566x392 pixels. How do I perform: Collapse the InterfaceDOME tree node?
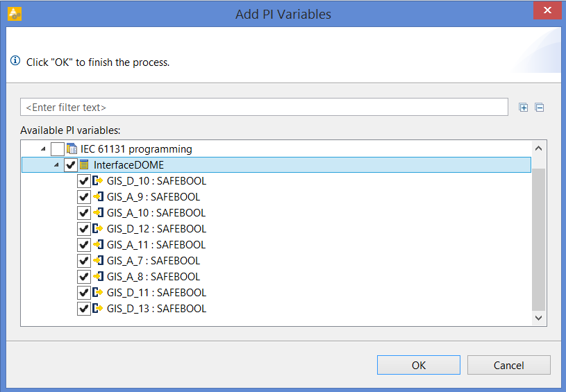pos(56,165)
